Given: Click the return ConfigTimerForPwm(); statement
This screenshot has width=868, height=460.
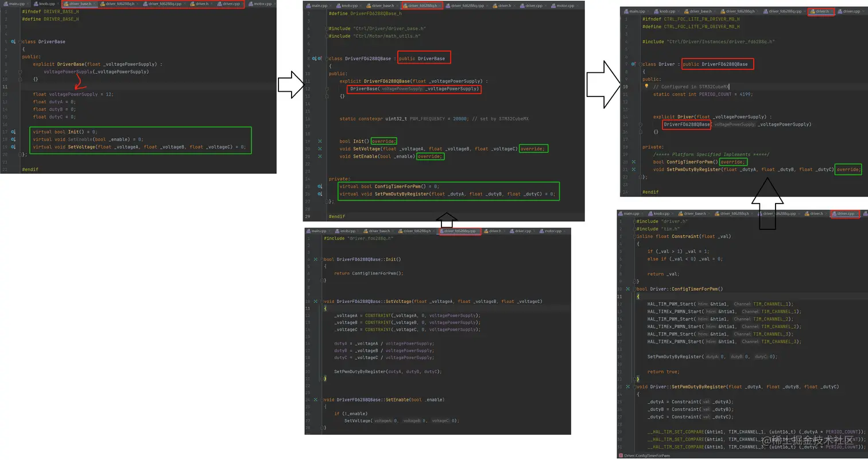Looking at the screenshot, I should (x=369, y=274).
